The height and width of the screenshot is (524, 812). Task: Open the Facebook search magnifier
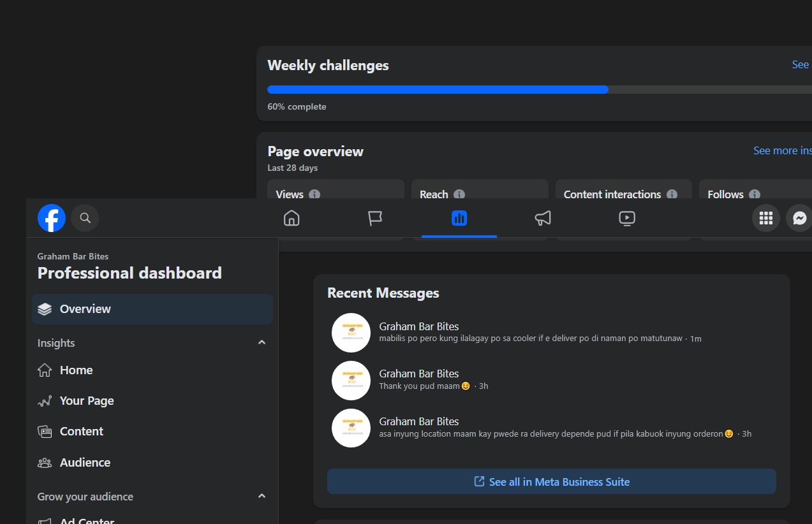point(85,218)
